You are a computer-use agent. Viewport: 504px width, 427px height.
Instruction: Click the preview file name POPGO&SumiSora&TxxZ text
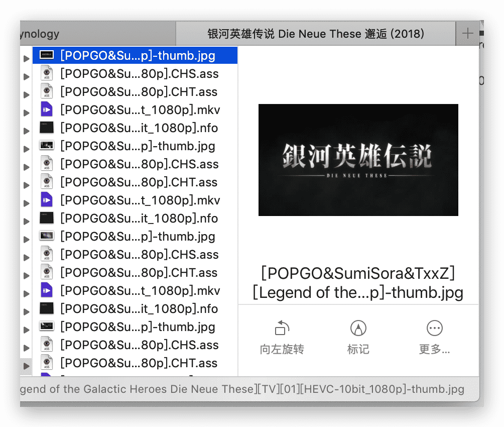(358, 274)
